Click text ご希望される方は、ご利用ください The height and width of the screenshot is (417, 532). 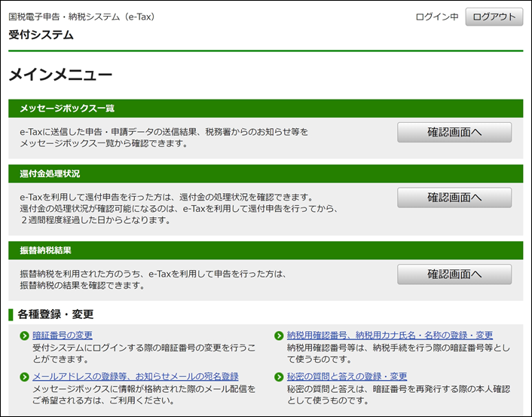point(103,400)
